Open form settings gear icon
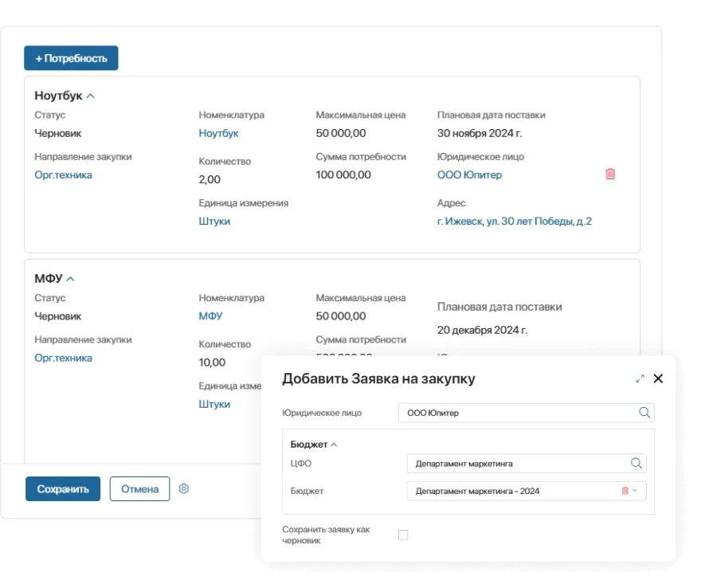 pos(184,489)
